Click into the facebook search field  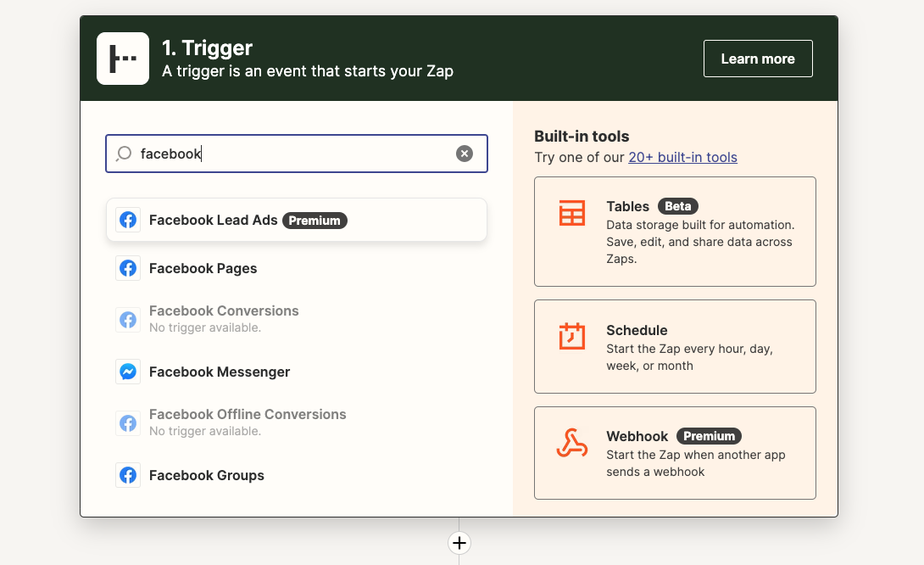[x=297, y=154]
